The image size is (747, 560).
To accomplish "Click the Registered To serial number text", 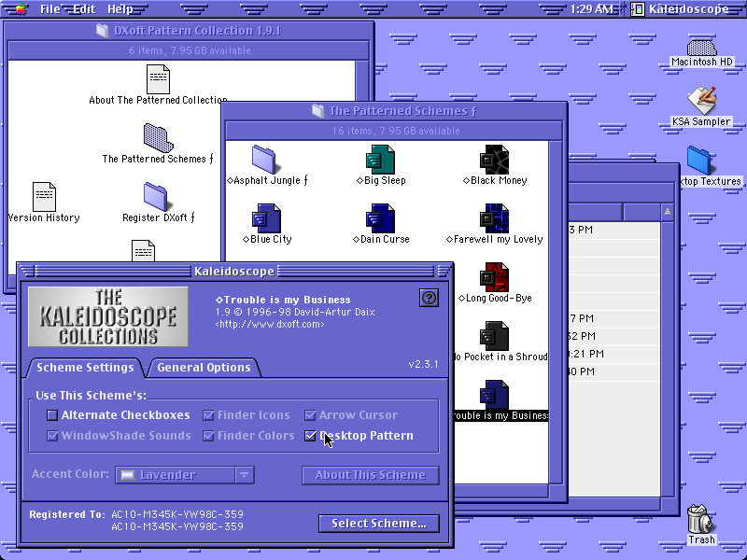I will coord(177,521).
